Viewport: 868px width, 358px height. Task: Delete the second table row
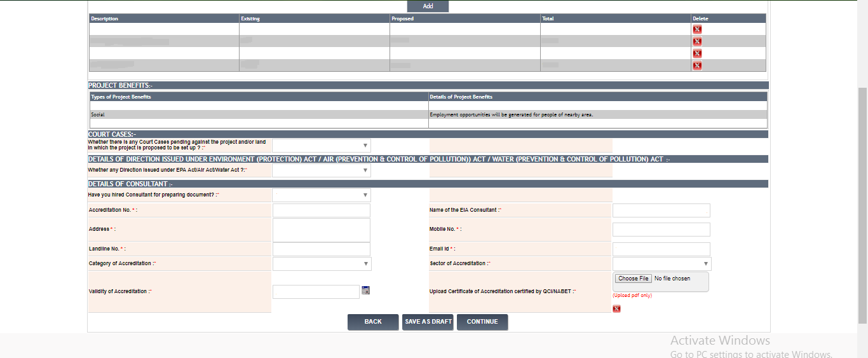tap(697, 41)
